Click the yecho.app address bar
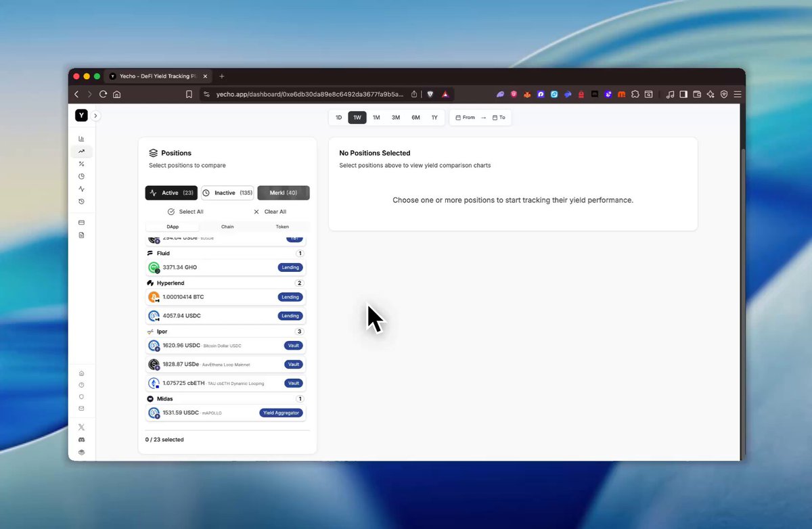Viewport: 812px width, 529px height. pos(310,95)
